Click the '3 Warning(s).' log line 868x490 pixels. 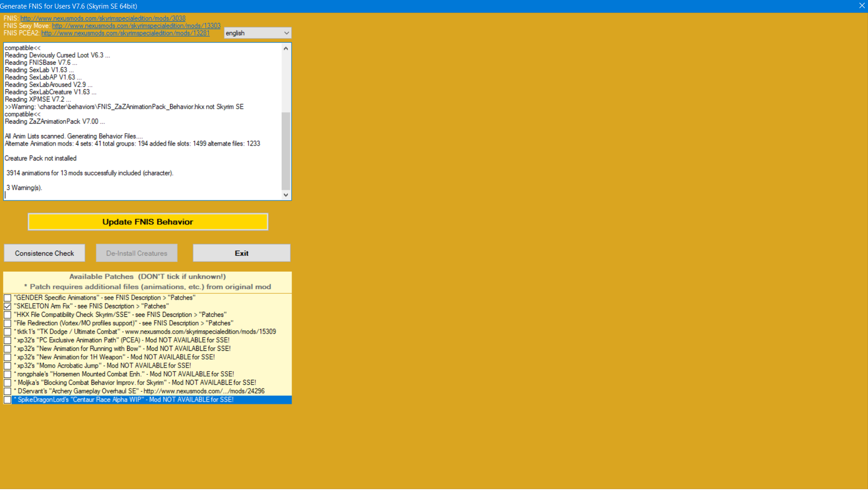24,188
